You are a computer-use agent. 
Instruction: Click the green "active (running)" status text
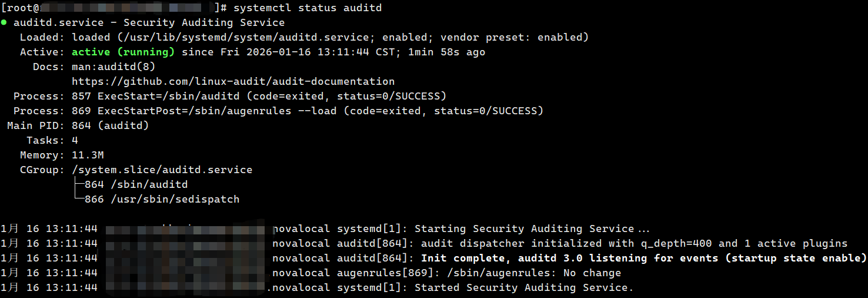pos(123,52)
